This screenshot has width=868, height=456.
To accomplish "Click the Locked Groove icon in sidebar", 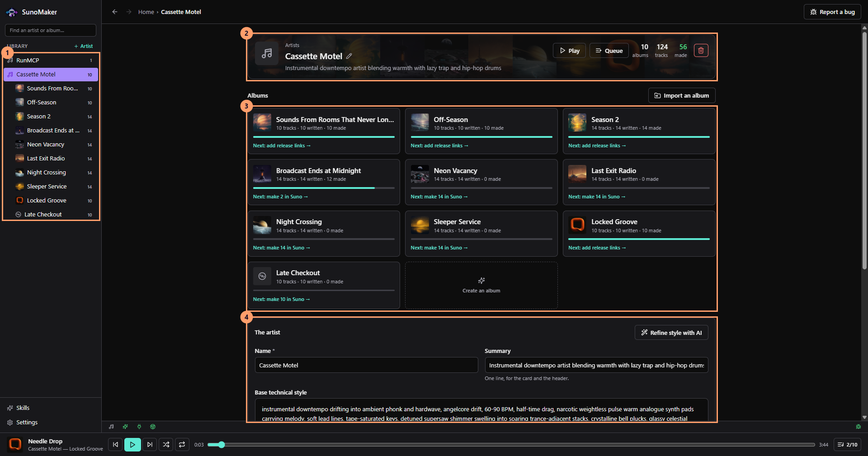I will (x=20, y=201).
